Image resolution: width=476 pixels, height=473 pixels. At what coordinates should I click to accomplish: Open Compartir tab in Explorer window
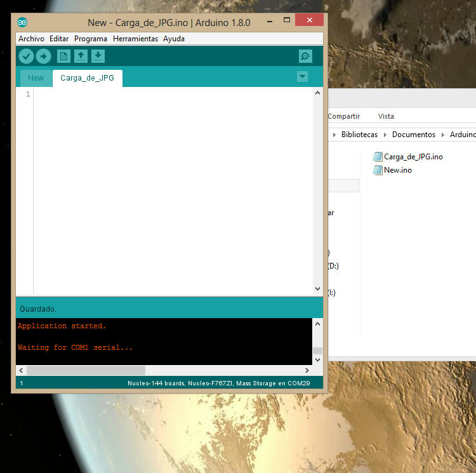coord(343,116)
